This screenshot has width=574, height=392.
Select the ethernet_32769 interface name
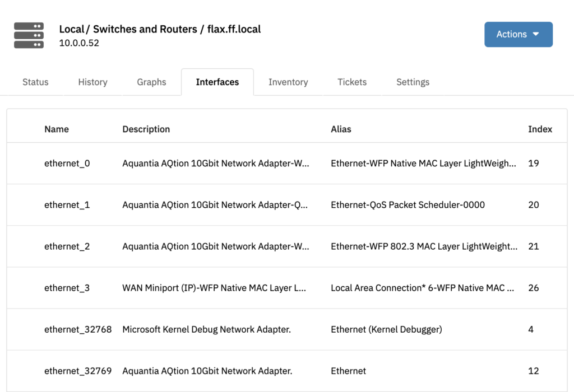[x=78, y=371]
